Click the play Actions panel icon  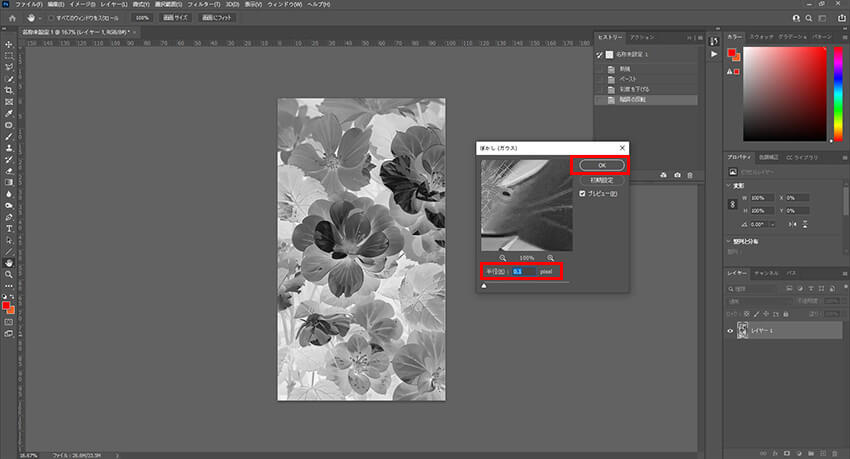[714, 54]
